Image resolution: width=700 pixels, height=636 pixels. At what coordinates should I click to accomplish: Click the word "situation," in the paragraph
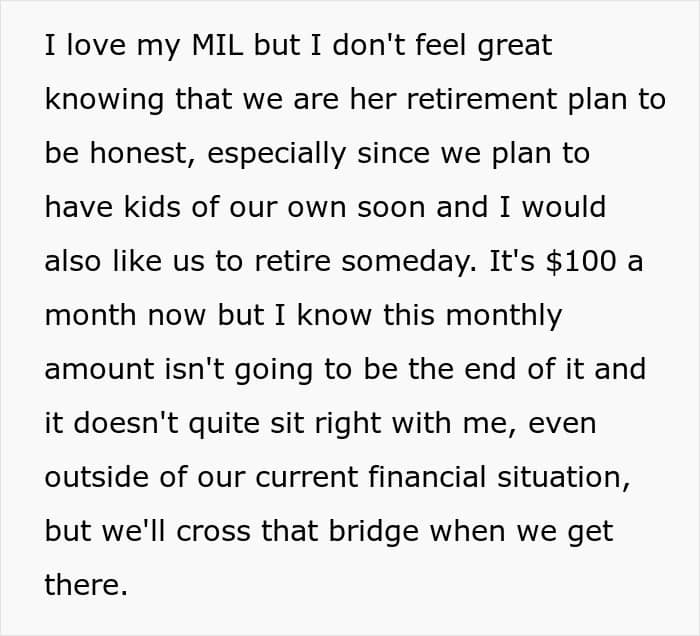564,477
